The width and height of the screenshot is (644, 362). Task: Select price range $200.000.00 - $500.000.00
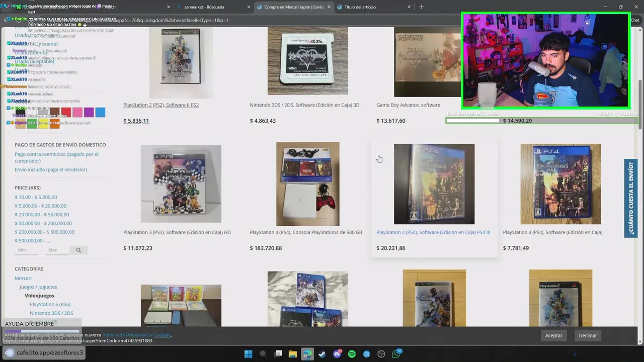(44, 232)
